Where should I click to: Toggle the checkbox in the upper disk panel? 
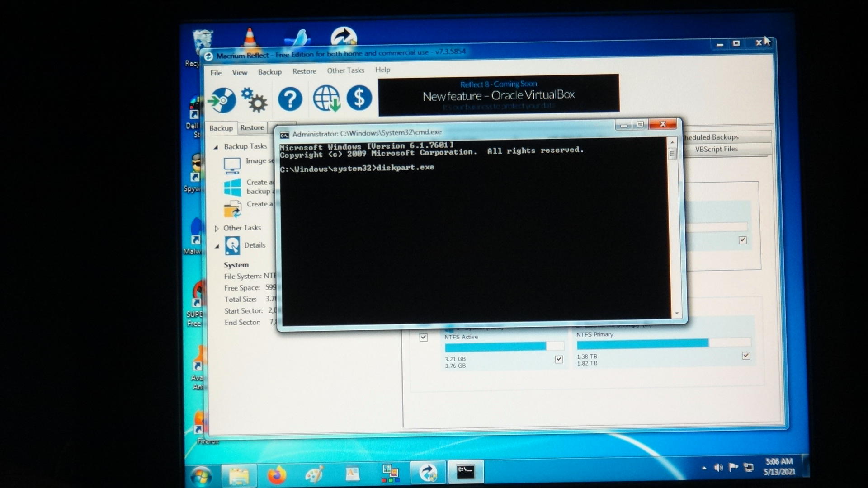(x=742, y=240)
